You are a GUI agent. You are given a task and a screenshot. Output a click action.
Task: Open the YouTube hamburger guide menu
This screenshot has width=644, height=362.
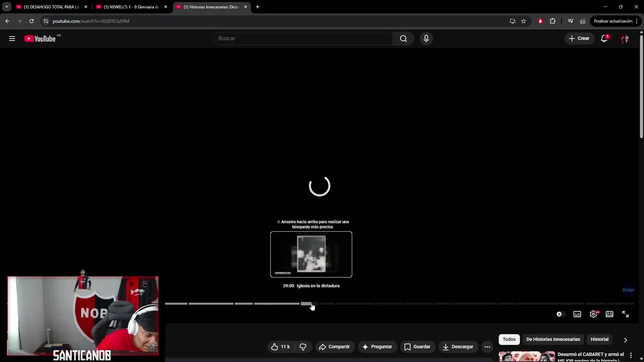(12, 39)
